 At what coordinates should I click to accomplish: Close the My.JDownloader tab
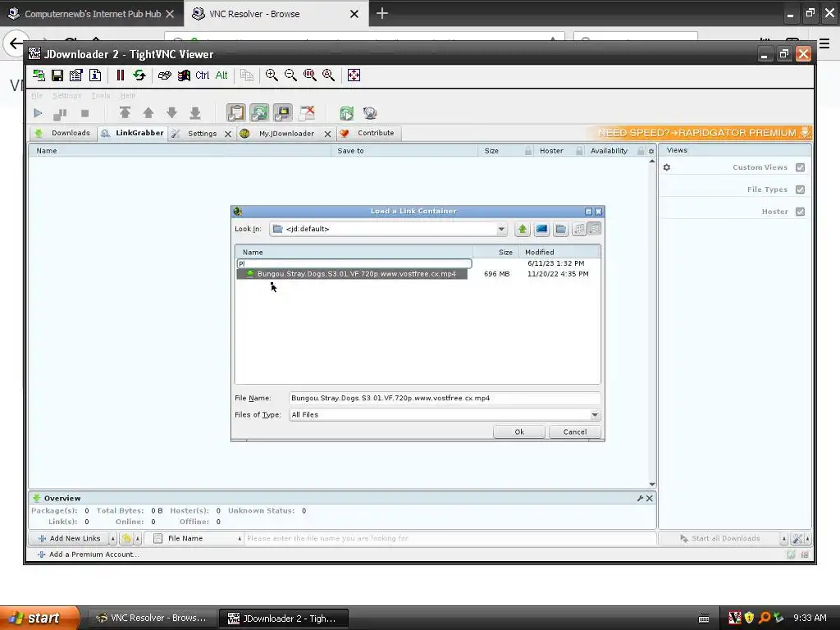pyautogui.click(x=328, y=134)
